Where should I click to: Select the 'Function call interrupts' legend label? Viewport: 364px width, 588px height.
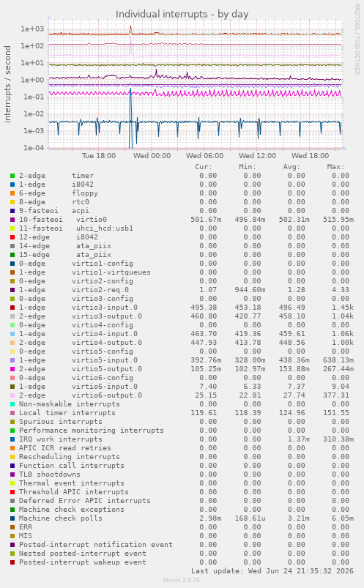pyautogui.click(x=72, y=466)
